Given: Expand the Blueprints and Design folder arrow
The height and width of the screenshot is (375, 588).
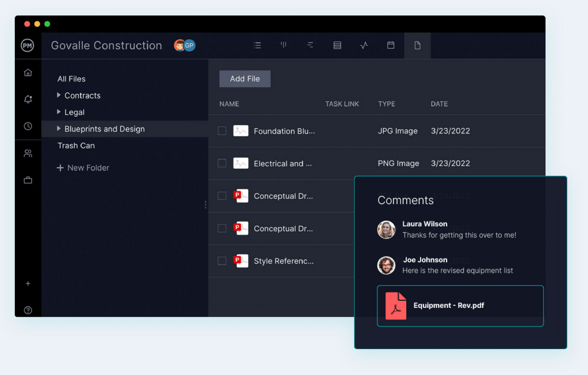Looking at the screenshot, I should pyautogui.click(x=59, y=129).
